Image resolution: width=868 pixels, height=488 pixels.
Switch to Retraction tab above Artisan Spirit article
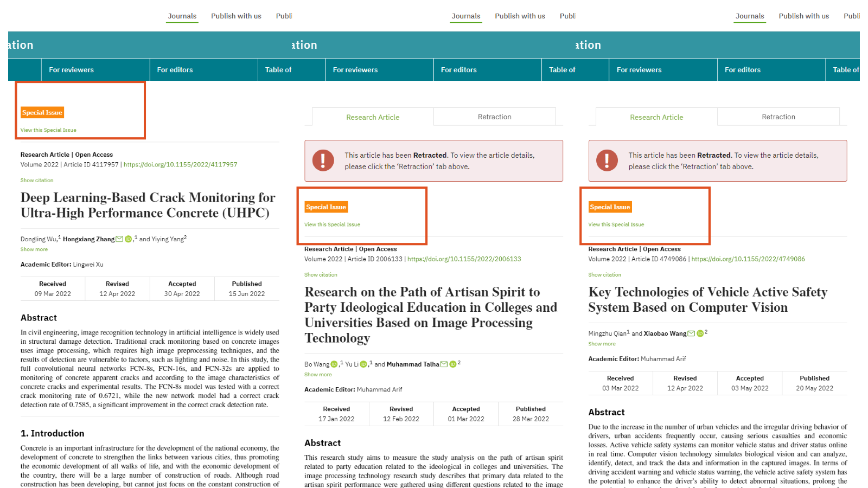coord(494,117)
